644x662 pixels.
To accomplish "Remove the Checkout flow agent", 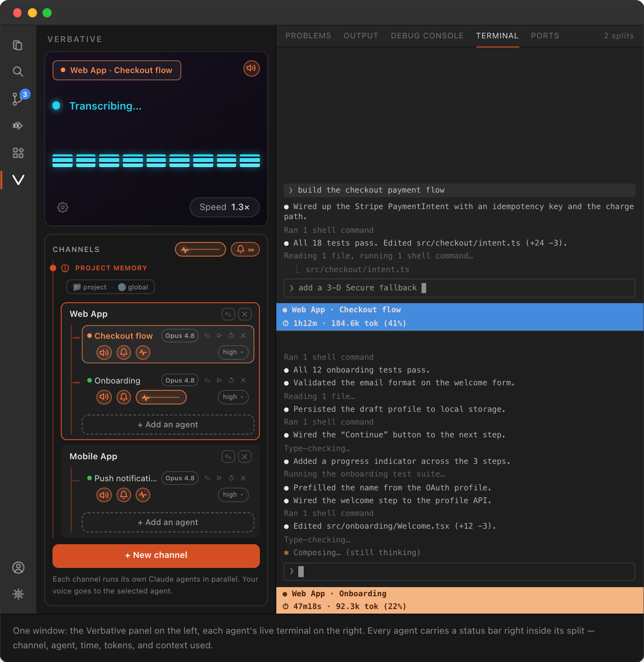I will point(243,336).
